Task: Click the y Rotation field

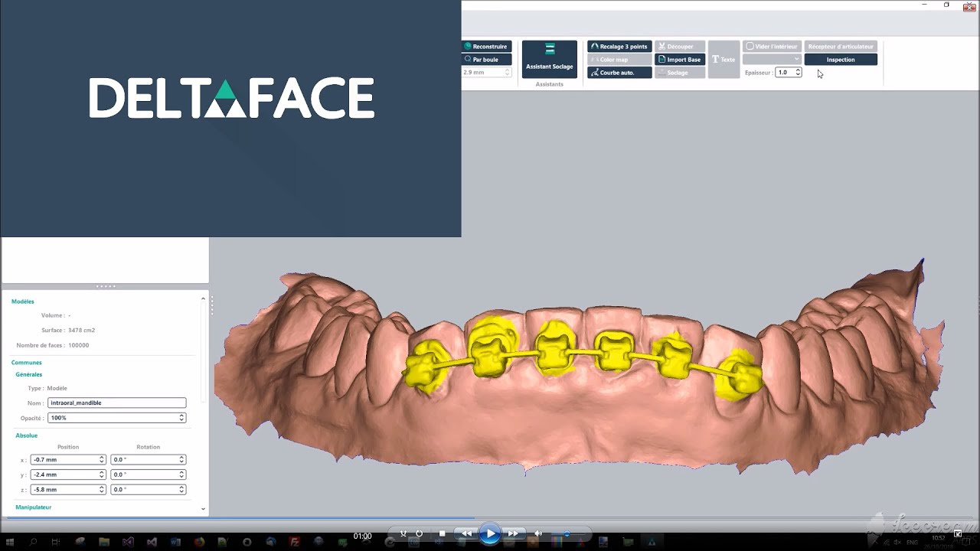Action: [x=148, y=474]
